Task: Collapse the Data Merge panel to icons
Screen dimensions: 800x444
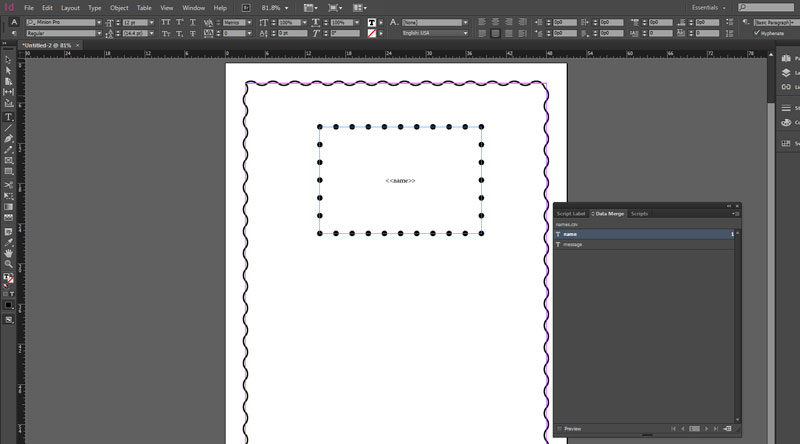Action: (729, 206)
